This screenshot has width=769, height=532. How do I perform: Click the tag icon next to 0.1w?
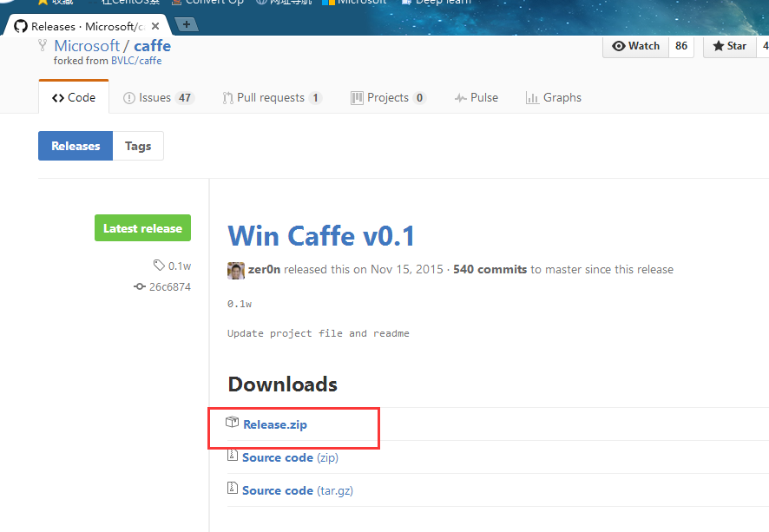coord(159,266)
